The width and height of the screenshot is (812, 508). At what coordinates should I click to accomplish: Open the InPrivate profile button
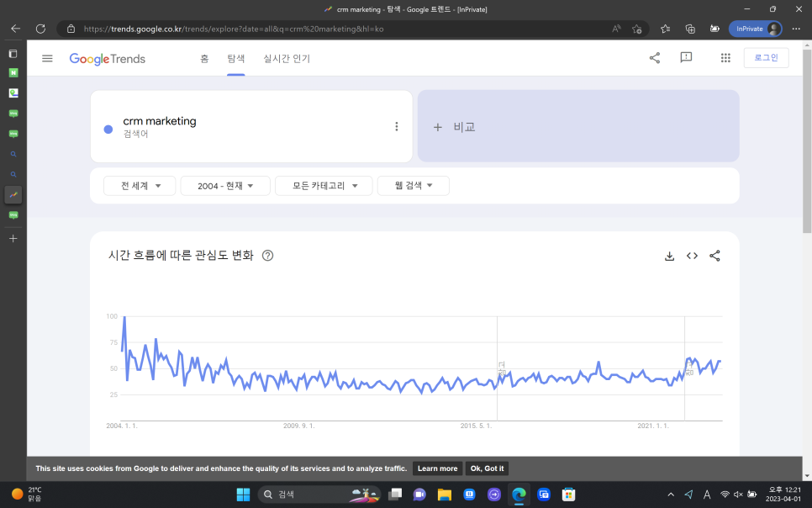pyautogui.click(x=755, y=29)
